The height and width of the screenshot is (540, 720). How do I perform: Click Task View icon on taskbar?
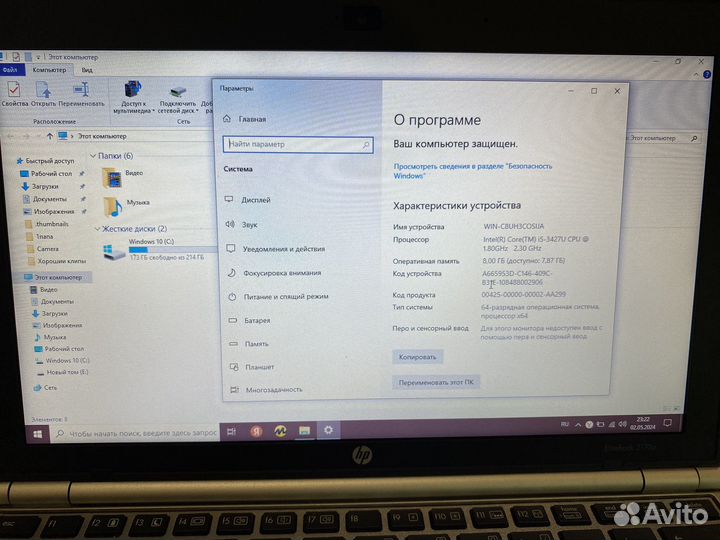(231, 432)
